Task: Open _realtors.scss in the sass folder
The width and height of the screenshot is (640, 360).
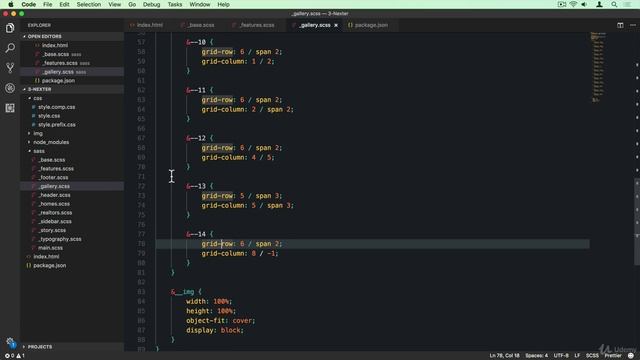Action: click(56, 213)
